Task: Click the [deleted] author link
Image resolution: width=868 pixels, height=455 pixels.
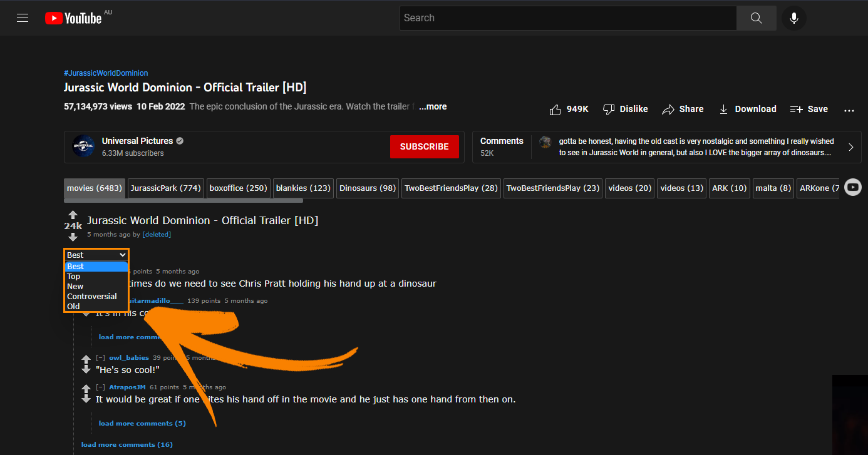Action: point(157,235)
